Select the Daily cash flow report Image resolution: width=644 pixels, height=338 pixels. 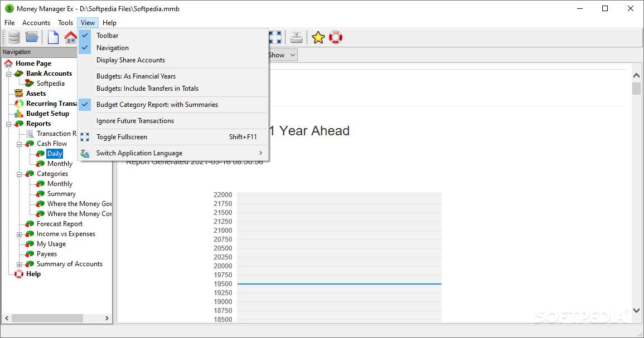click(55, 154)
